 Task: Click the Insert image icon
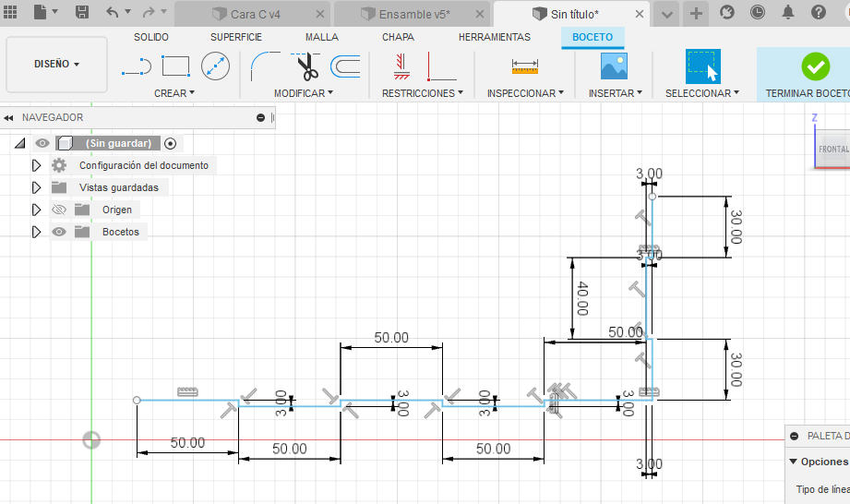coord(614,66)
